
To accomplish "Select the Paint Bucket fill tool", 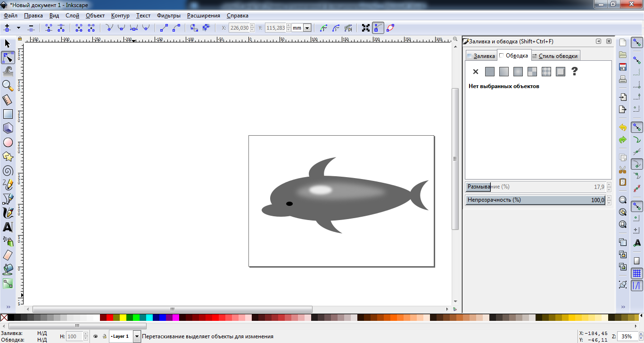I will (8, 269).
